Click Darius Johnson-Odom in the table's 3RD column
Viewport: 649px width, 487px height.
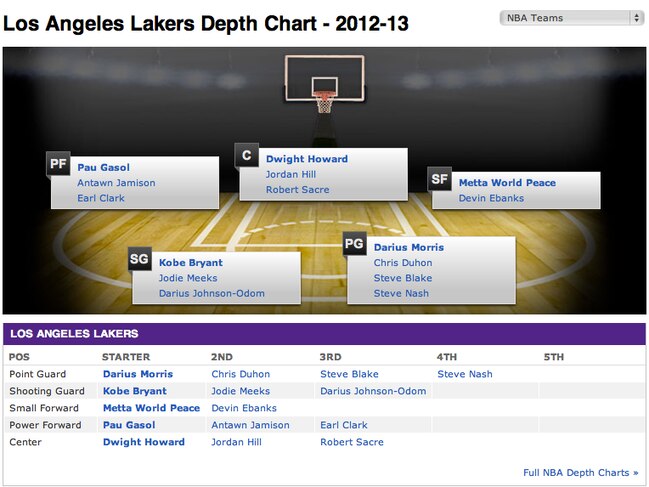coord(373,391)
